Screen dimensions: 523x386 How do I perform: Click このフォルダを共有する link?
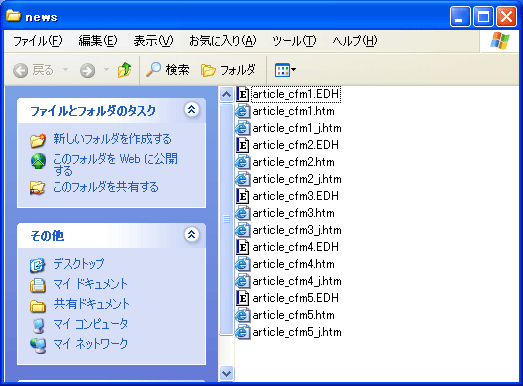coord(106,187)
